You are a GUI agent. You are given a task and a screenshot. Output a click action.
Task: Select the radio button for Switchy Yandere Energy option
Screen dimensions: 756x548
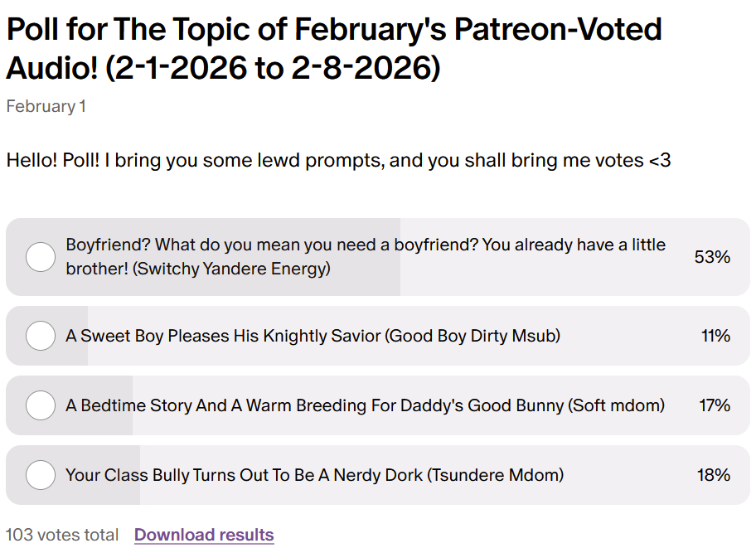tap(41, 257)
